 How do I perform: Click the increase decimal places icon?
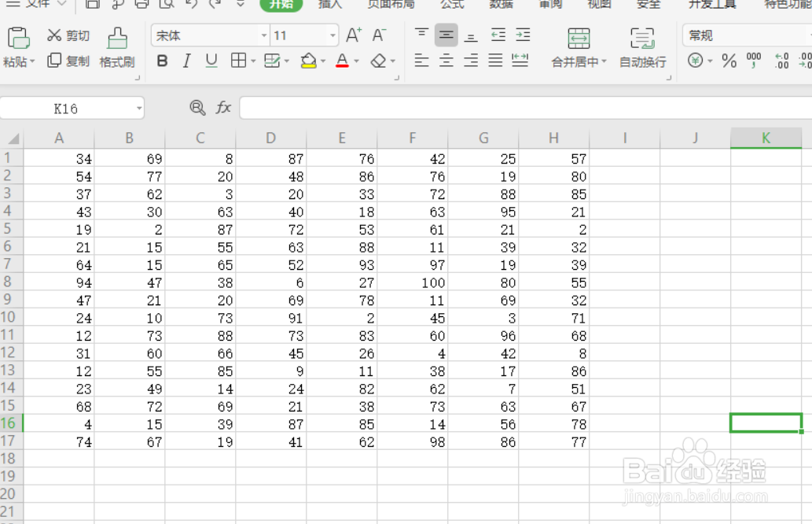click(x=781, y=61)
